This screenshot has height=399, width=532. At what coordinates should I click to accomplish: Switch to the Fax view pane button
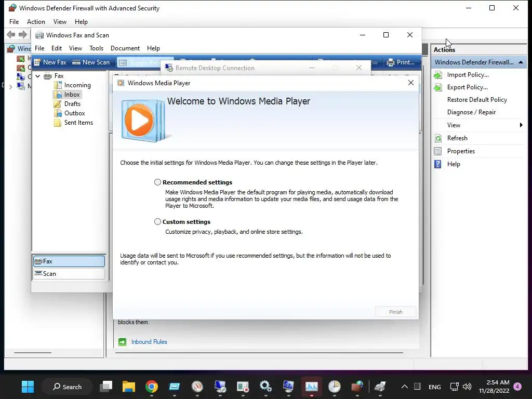(69, 261)
